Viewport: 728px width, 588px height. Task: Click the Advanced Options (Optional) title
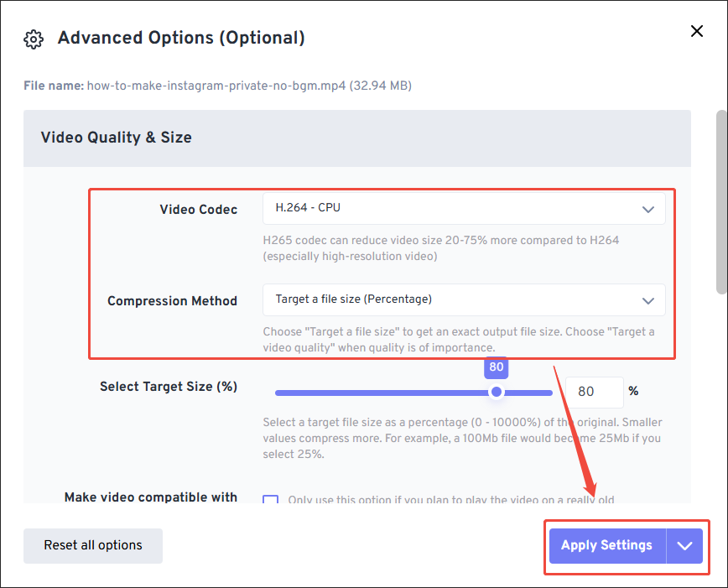181,38
